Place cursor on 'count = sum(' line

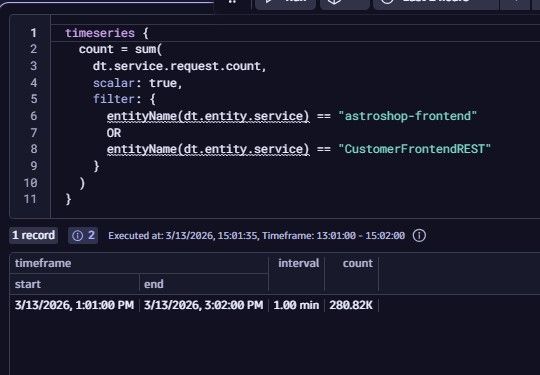tap(120, 49)
